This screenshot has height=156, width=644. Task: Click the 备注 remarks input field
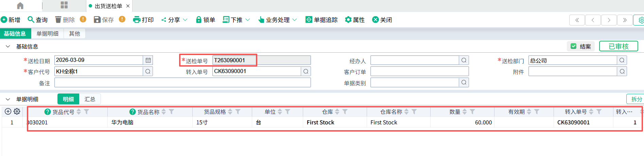(x=182, y=83)
